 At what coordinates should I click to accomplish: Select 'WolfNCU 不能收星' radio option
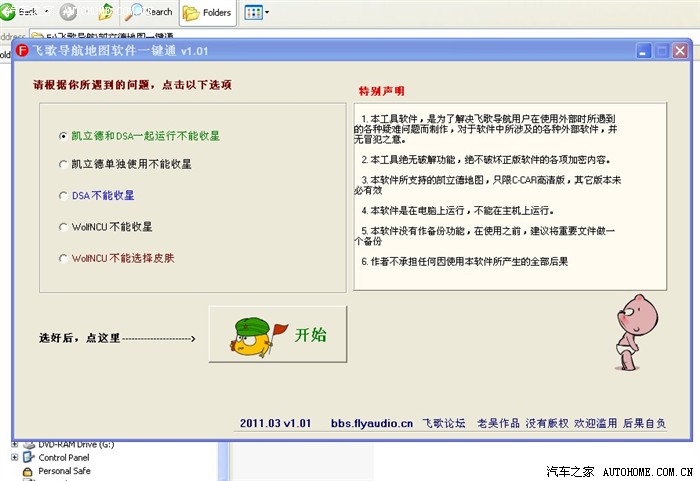click(64, 227)
